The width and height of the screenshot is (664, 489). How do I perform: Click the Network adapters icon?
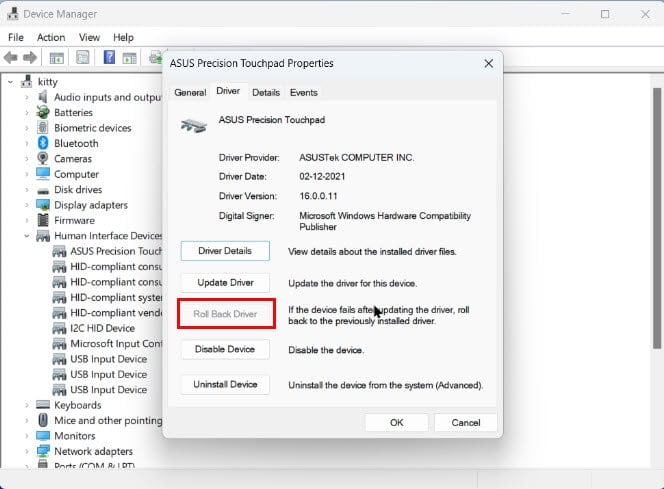(x=43, y=451)
